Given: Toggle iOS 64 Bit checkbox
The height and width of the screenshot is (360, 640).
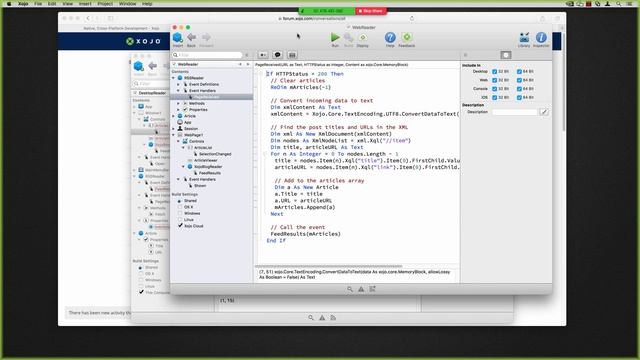Looking at the screenshot, I should coord(519,97).
